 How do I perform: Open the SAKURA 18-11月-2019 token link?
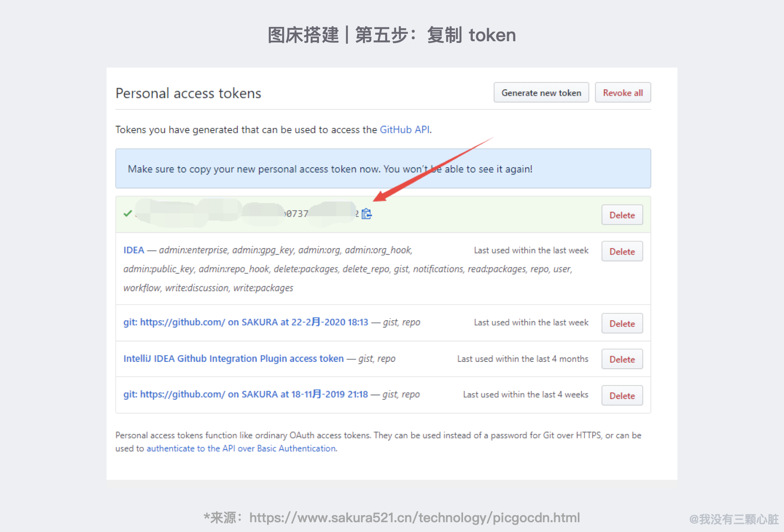245,395
